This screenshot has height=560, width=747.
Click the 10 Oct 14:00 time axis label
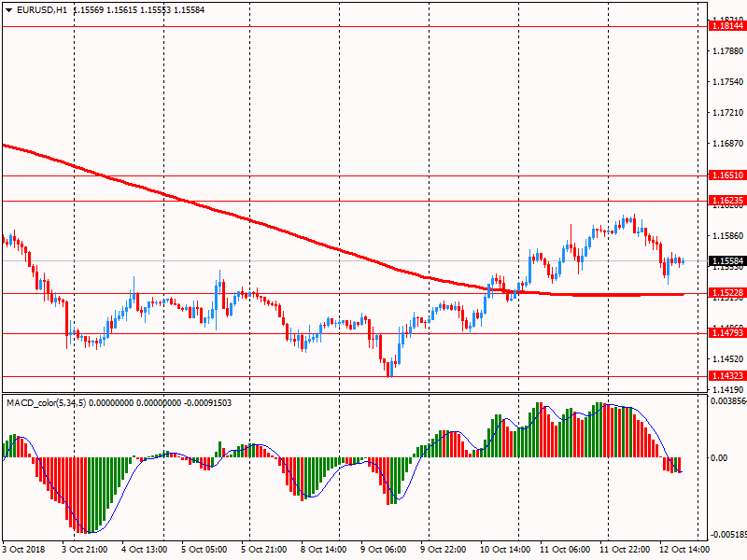505,550
